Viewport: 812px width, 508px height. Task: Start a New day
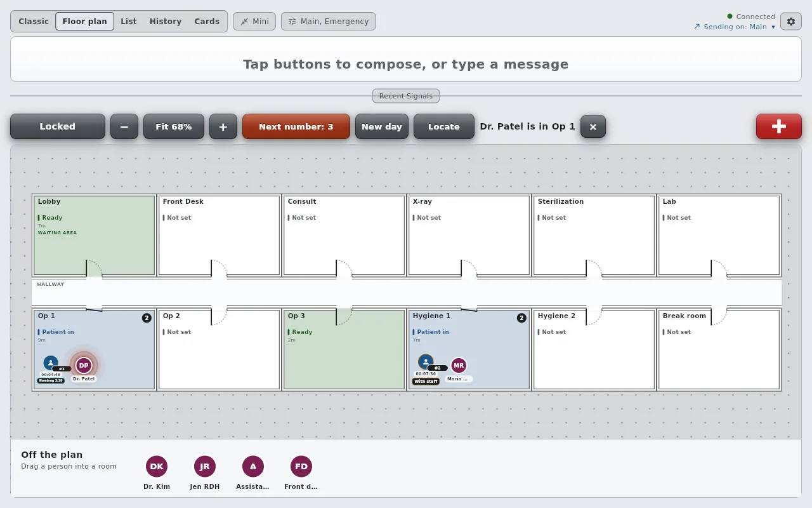pyautogui.click(x=382, y=126)
